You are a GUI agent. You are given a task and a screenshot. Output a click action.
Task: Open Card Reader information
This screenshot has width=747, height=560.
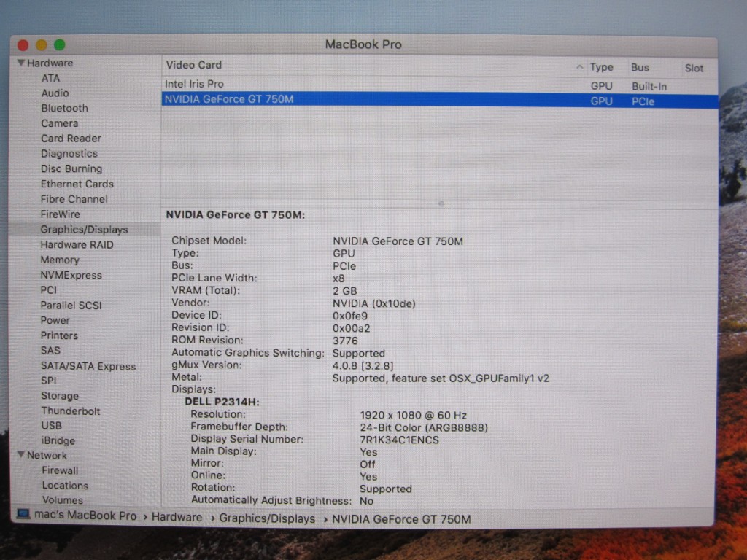tap(71, 139)
